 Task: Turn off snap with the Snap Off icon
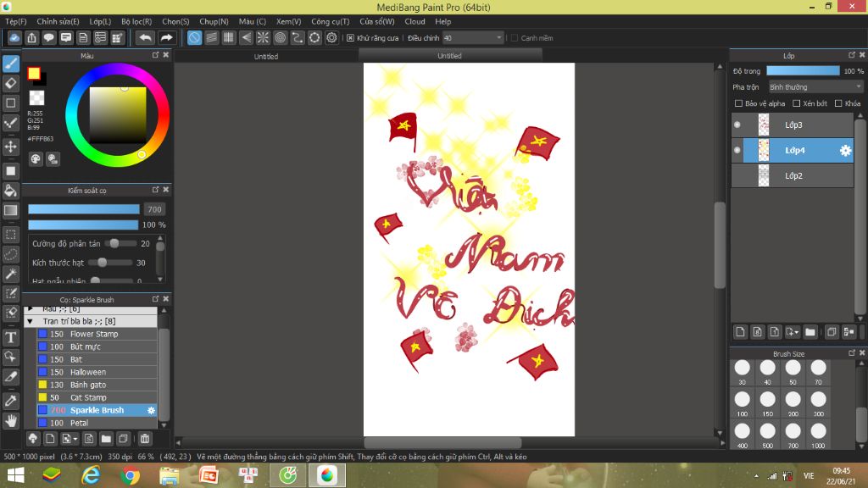point(194,37)
